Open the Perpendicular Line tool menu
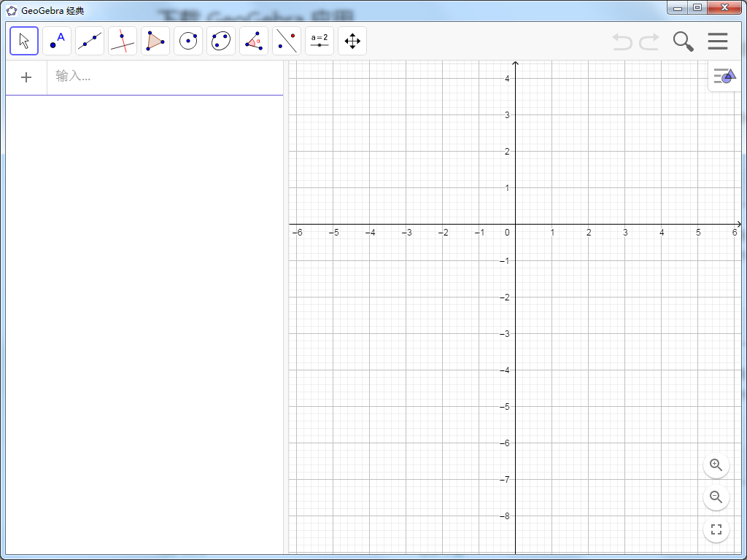The width and height of the screenshot is (747, 560). 122,41
